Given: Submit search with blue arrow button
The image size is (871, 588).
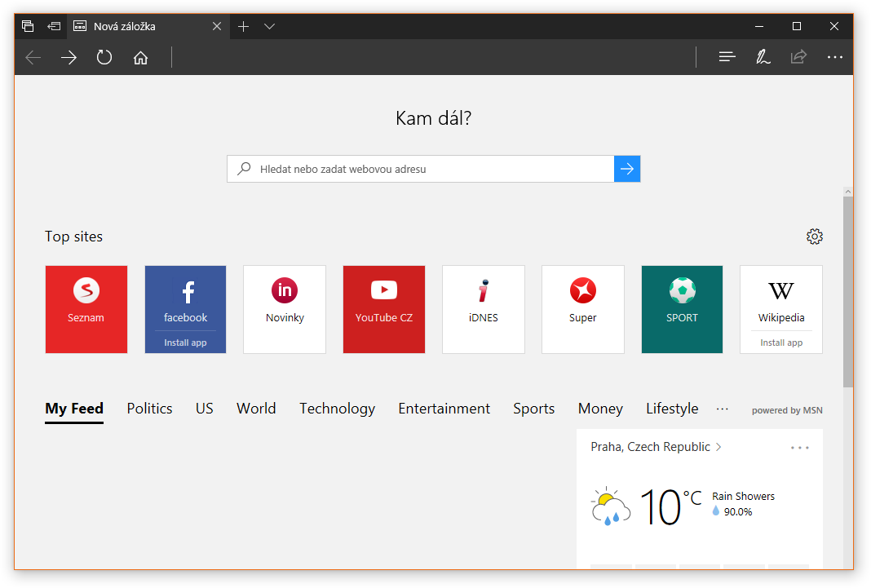Looking at the screenshot, I should coord(627,169).
